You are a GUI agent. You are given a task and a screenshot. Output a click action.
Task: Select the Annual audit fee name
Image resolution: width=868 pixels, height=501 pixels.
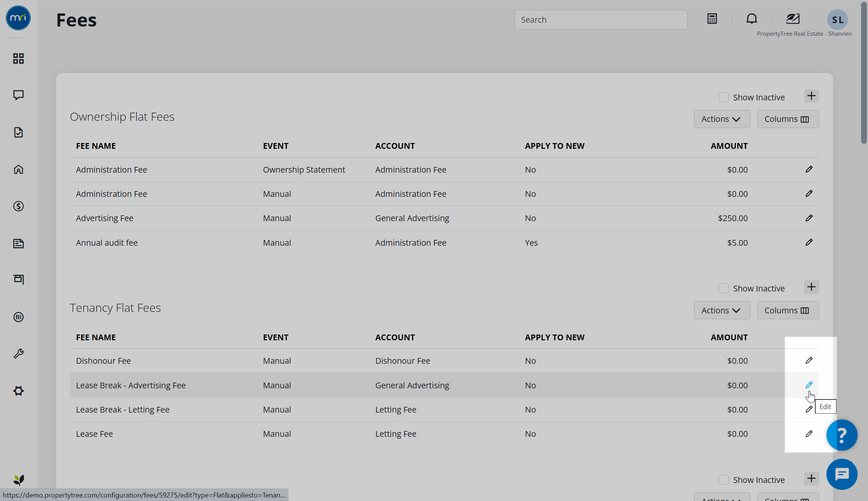tap(107, 243)
